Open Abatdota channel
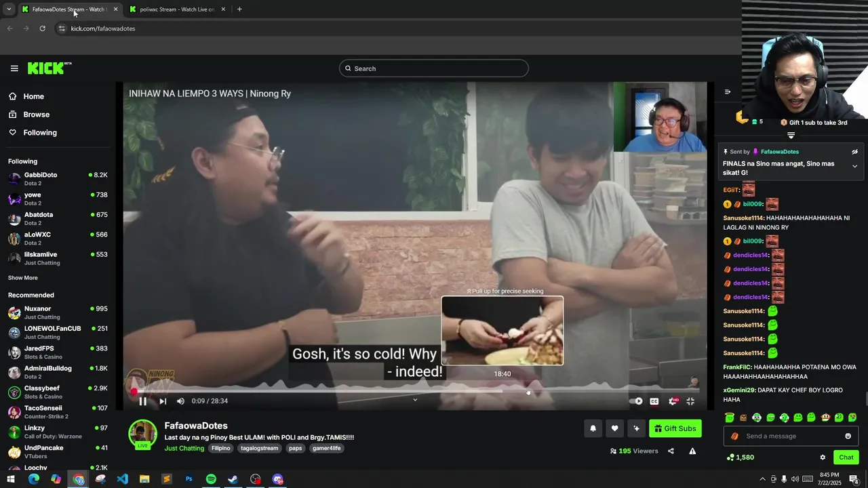The image size is (868, 488). [x=58, y=218]
